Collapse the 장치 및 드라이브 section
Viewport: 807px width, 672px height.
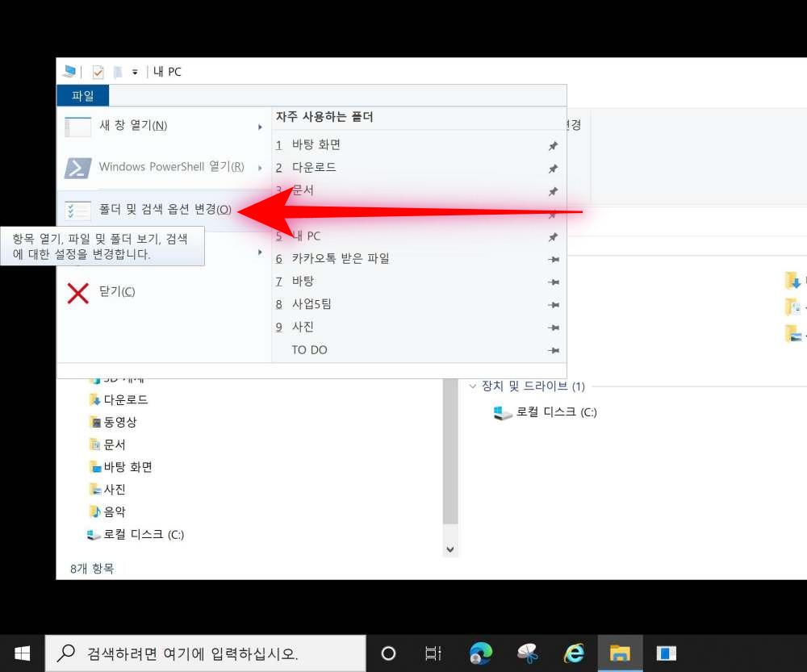point(471,386)
